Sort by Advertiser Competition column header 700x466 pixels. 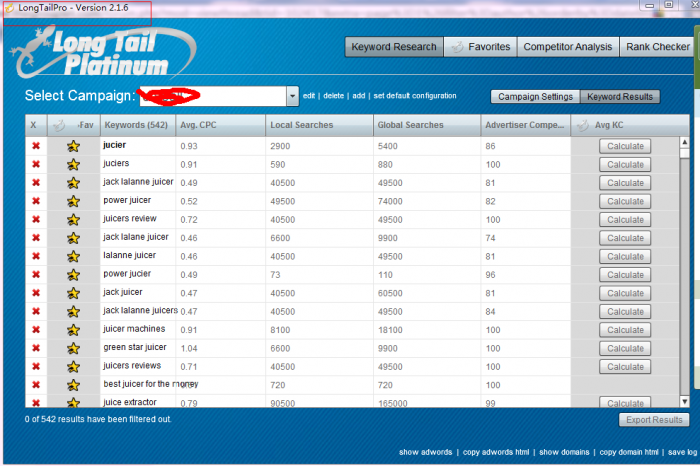pyautogui.click(x=525, y=125)
